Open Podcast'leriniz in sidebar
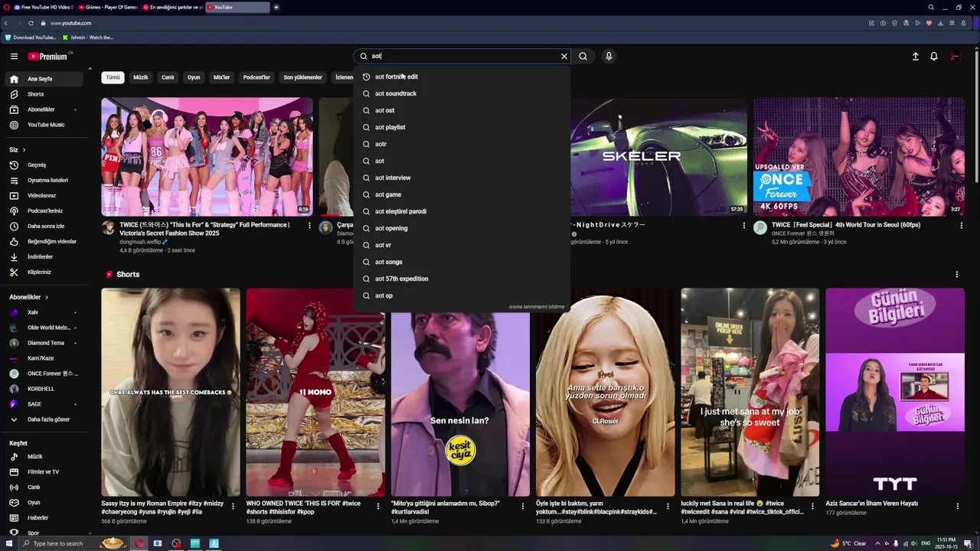Viewport: 980px width, 551px height. click(x=45, y=210)
